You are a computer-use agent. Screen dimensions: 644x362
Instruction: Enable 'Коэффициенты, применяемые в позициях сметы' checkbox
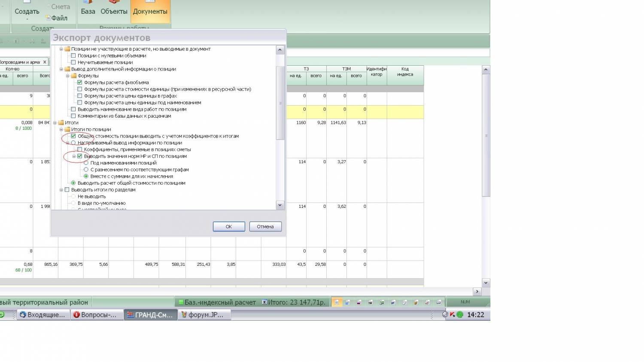click(x=80, y=149)
